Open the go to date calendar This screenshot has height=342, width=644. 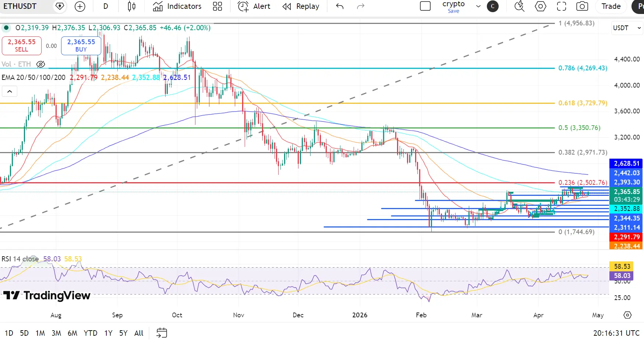(162, 333)
